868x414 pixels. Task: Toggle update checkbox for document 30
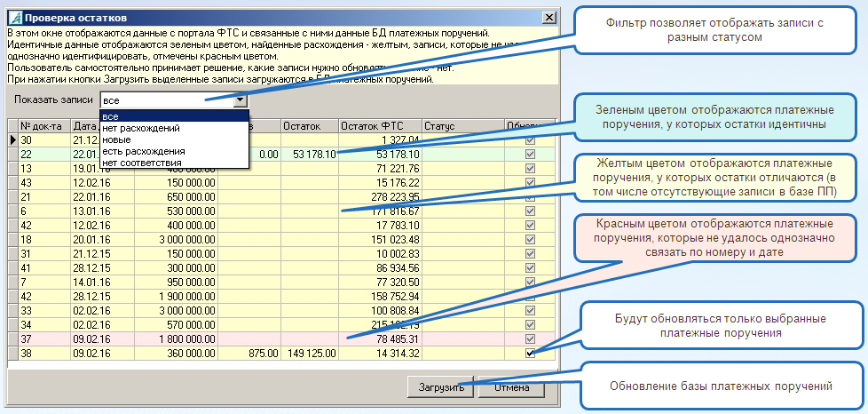point(530,140)
